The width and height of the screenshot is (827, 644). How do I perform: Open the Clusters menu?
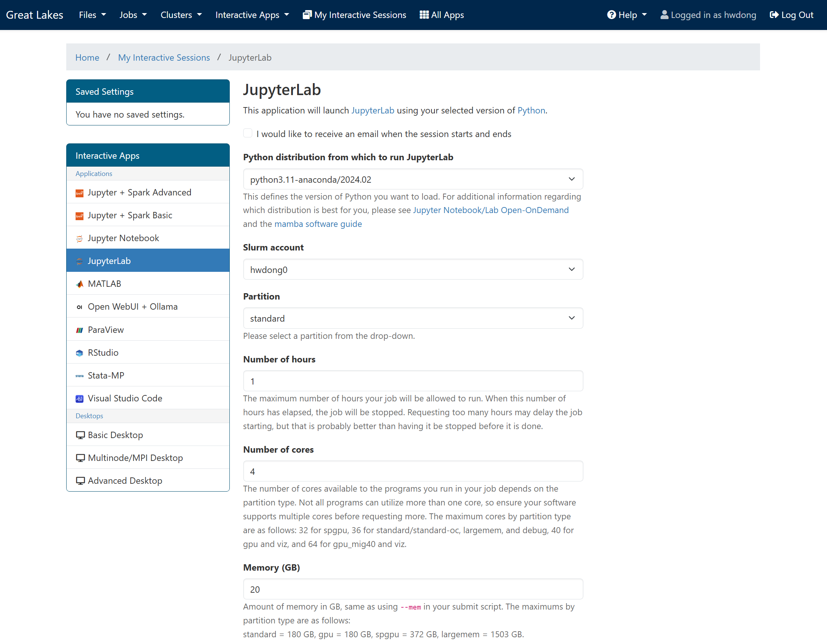click(x=181, y=15)
